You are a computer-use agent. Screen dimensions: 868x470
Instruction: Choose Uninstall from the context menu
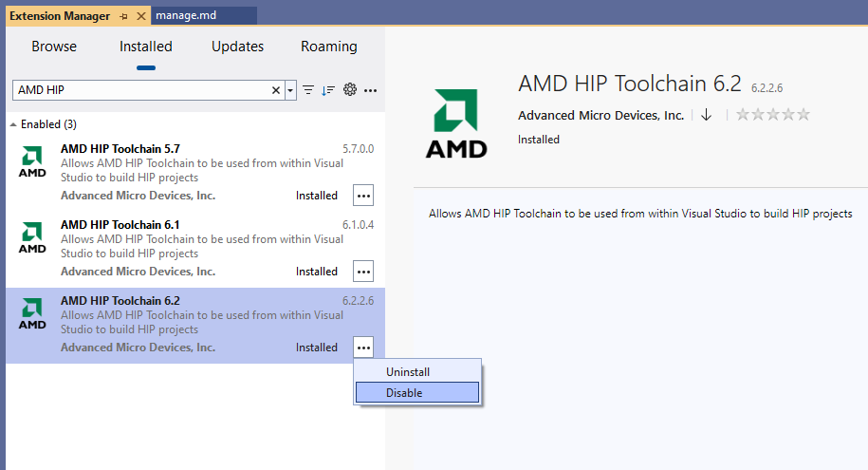408,372
